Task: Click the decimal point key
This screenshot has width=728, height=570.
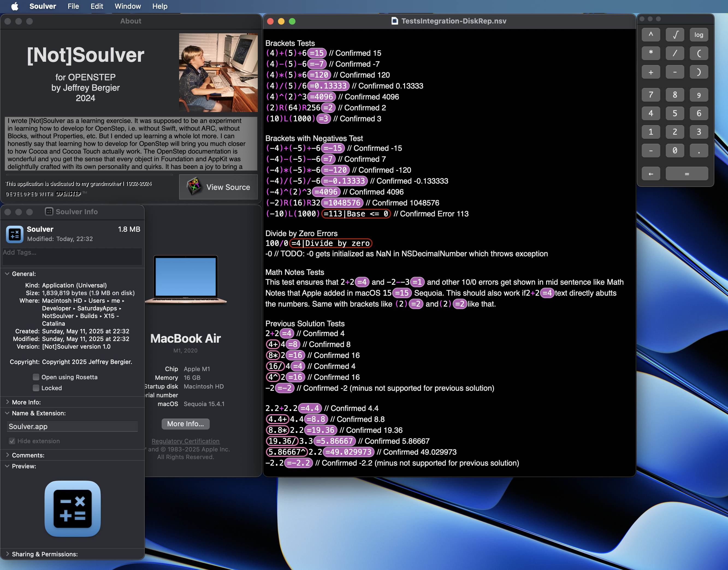Action: (x=699, y=151)
